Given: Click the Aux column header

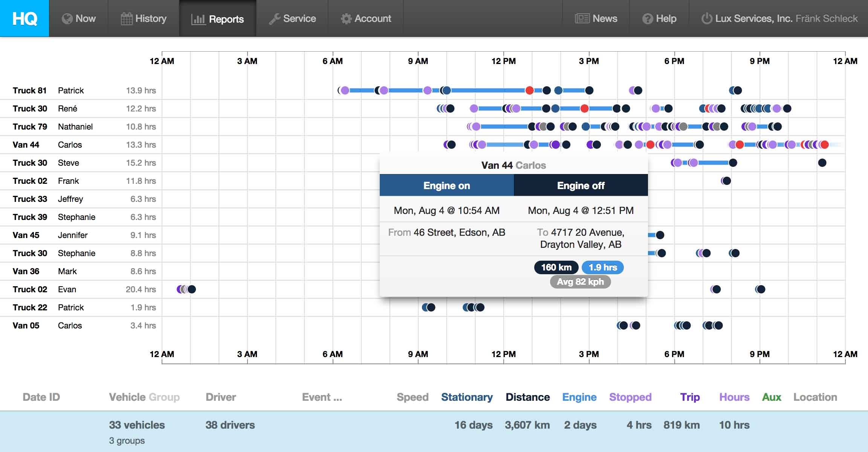Looking at the screenshot, I should coord(771,397).
